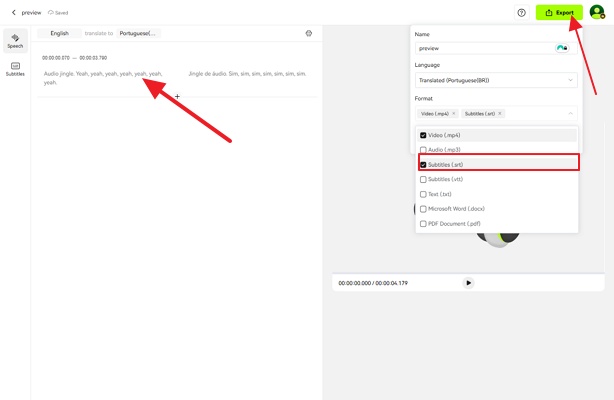Click the project title preview at top

[31, 13]
